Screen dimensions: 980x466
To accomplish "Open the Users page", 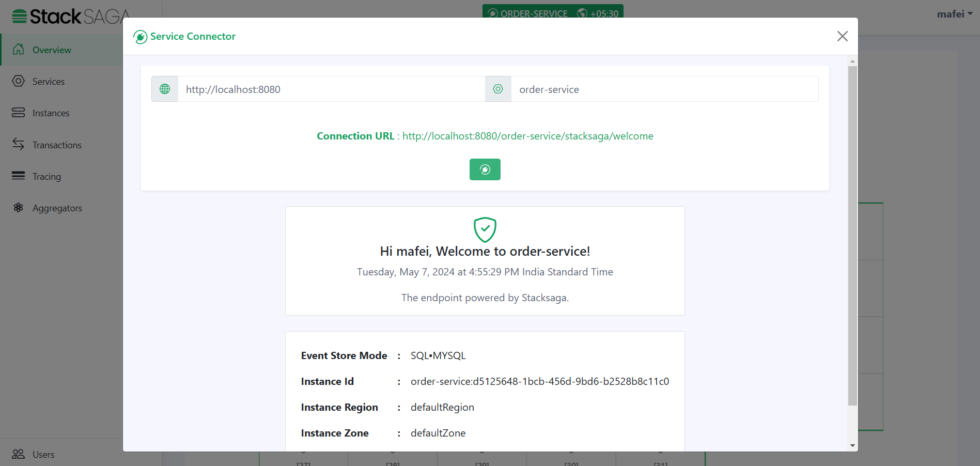I will 61,454.
